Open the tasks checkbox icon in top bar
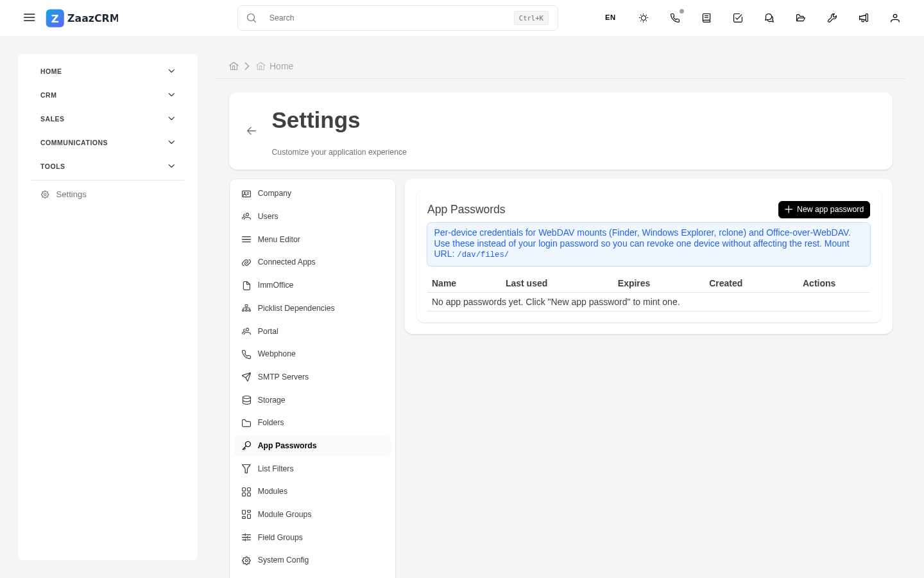Image resolution: width=924 pixels, height=578 pixels. click(x=738, y=18)
